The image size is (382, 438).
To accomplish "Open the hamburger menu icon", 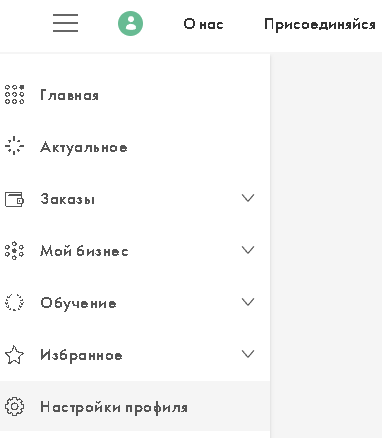I will (x=65, y=23).
